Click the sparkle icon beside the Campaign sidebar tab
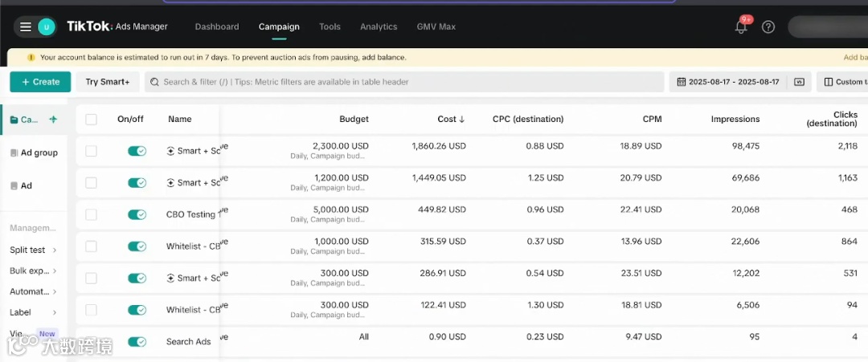 (x=53, y=120)
